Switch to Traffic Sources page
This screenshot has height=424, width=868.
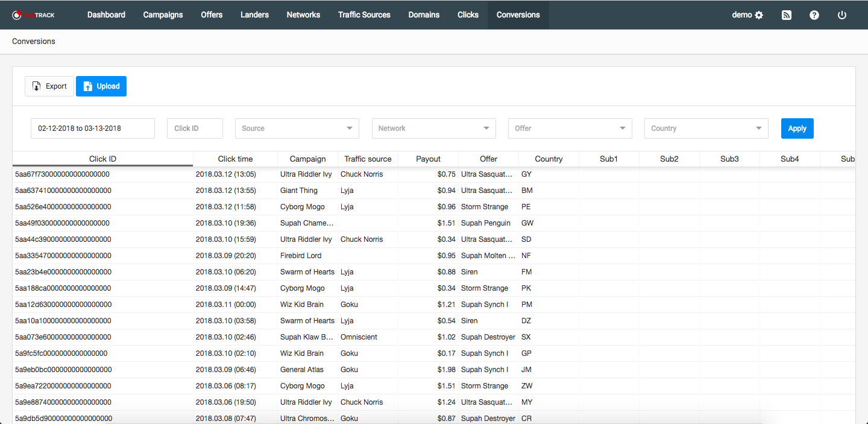coord(364,15)
